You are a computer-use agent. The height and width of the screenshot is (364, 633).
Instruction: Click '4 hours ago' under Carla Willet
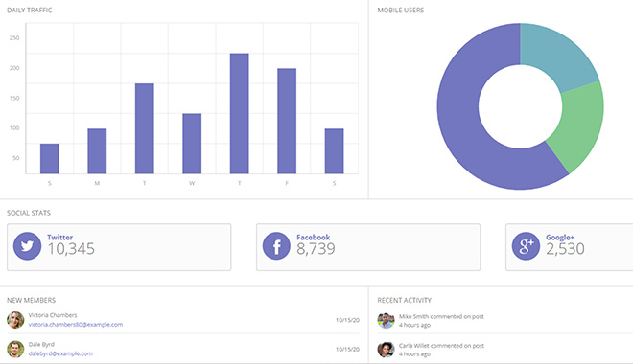tap(414, 353)
